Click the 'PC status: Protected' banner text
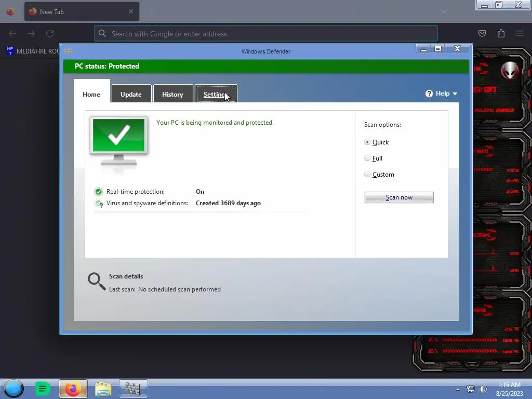The image size is (532, 399). click(x=107, y=66)
